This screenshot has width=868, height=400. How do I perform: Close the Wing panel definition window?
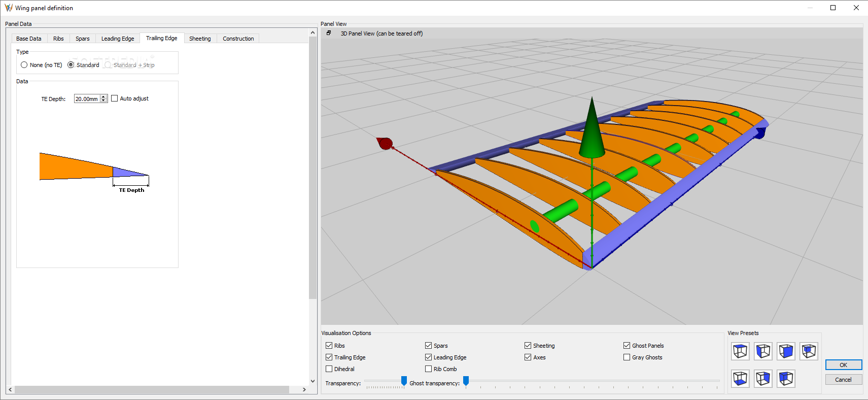coord(856,8)
